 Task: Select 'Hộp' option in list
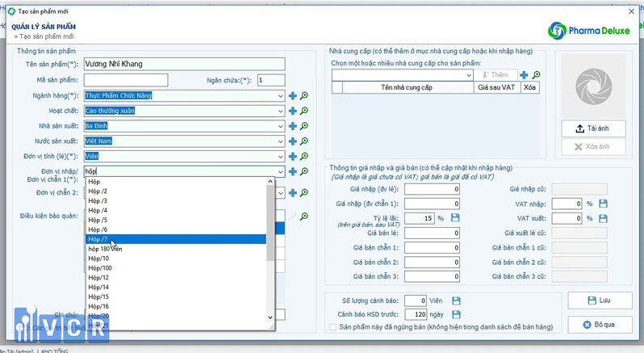(176, 182)
